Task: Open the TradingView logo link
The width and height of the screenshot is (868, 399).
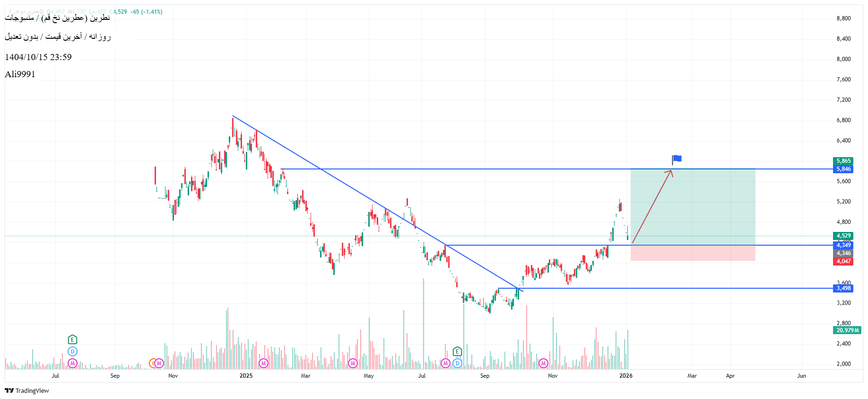Action: pyautogui.click(x=27, y=390)
